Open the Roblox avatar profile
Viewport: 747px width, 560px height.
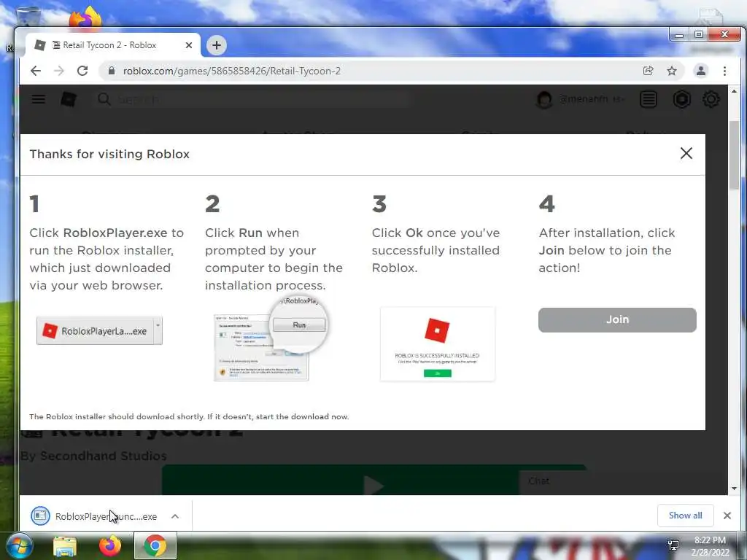(x=544, y=99)
